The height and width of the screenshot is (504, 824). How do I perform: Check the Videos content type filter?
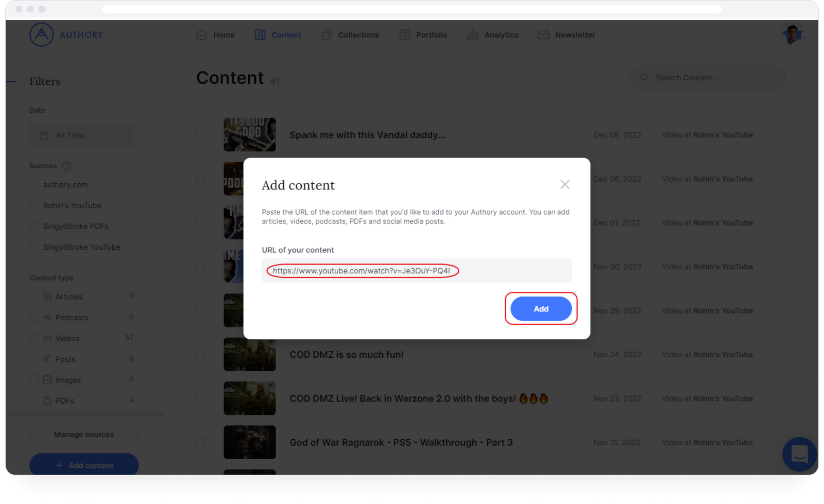(34, 338)
